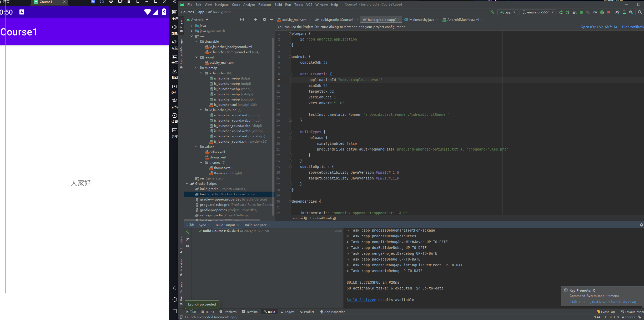
Task: Open the Profiler gauge toolbar icon
Action: click(x=595, y=12)
